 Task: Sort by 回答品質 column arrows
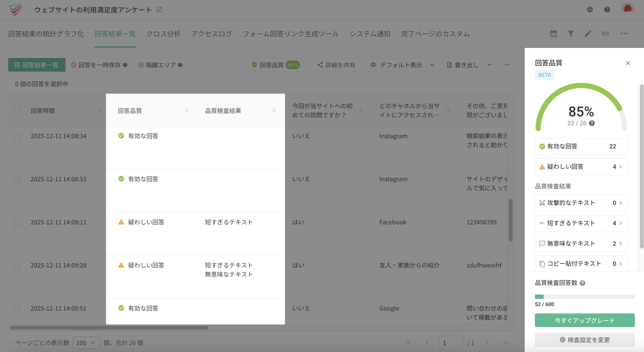187,111
